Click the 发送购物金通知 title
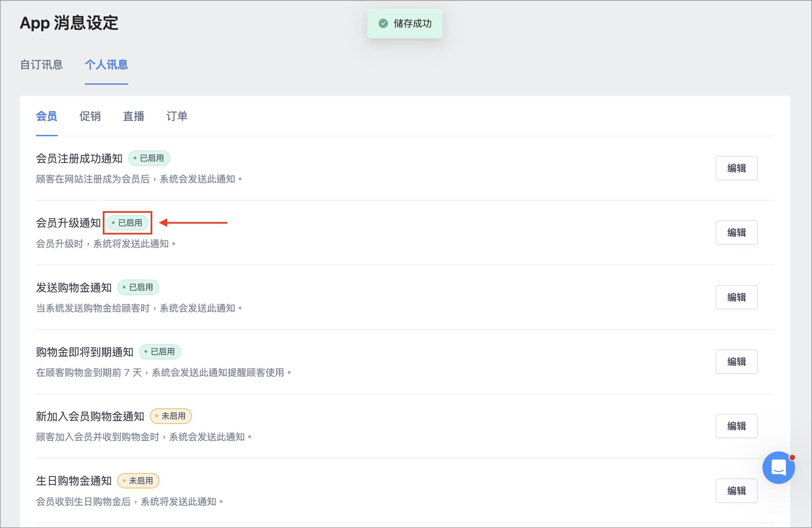Viewport: 812px width, 528px height. (x=74, y=288)
